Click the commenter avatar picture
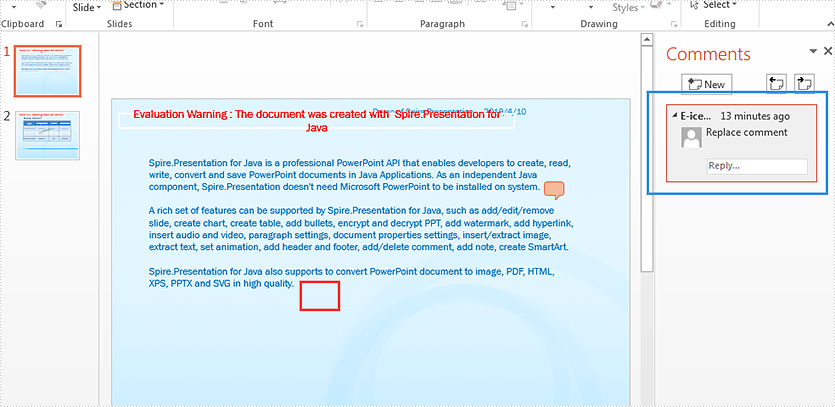The height and width of the screenshot is (407, 835). click(691, 137)
